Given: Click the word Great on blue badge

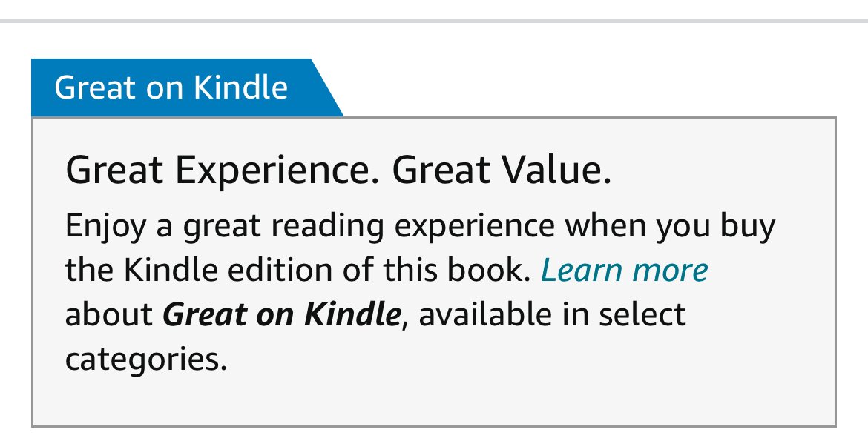Looking at the screenshot, I should point(95,87).
